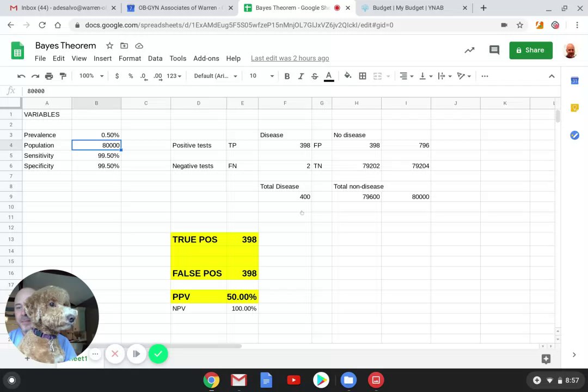The height and width of the screenshot is (392, 588).
Task: Open recording options three dots button
Action: (x=95, y=354)
